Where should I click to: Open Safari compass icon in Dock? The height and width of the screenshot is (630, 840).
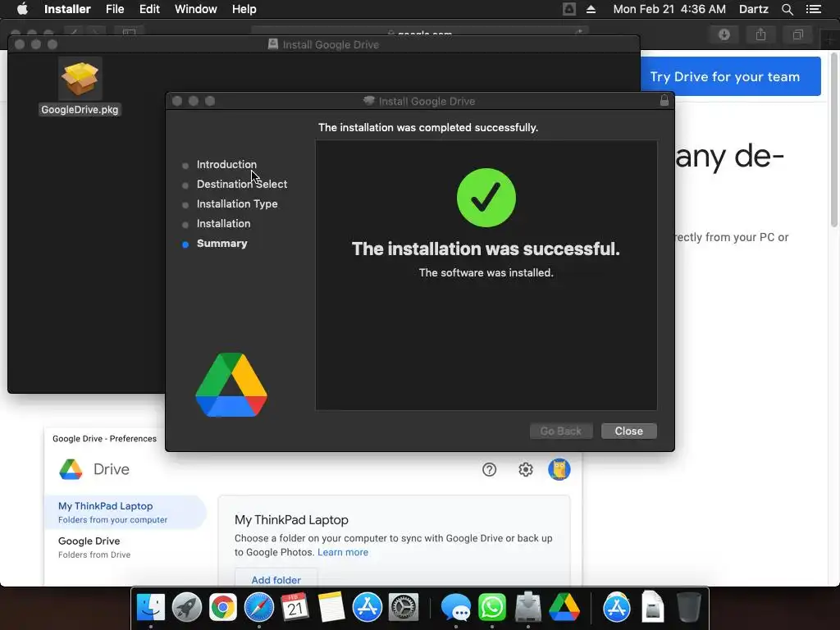(258, 607)
